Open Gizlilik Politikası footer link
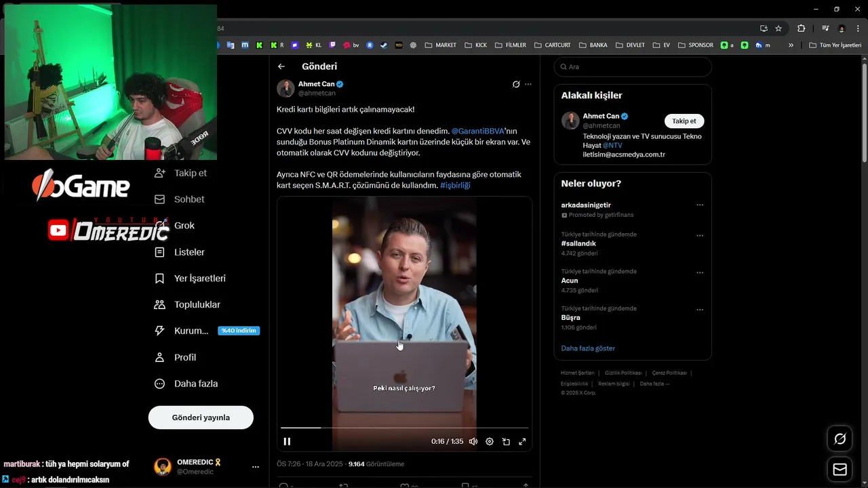Image resolution: width=868 pixels, height=488 pixels. point(623,373)
